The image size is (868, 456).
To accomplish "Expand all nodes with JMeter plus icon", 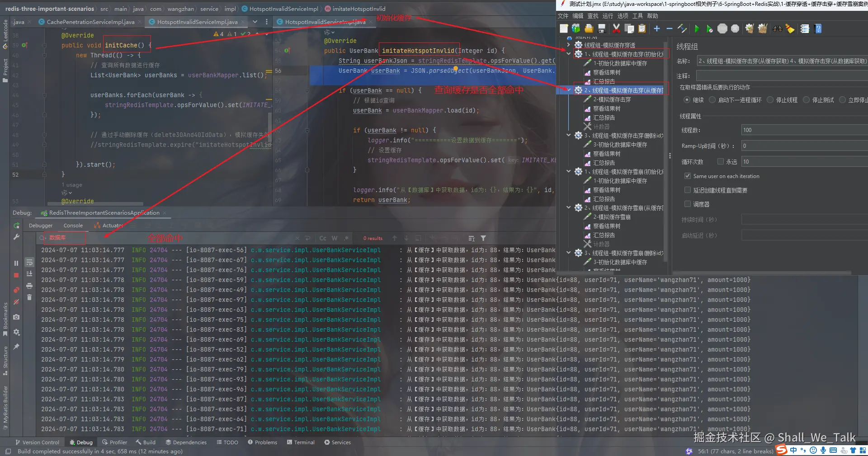I will [657, 28].
